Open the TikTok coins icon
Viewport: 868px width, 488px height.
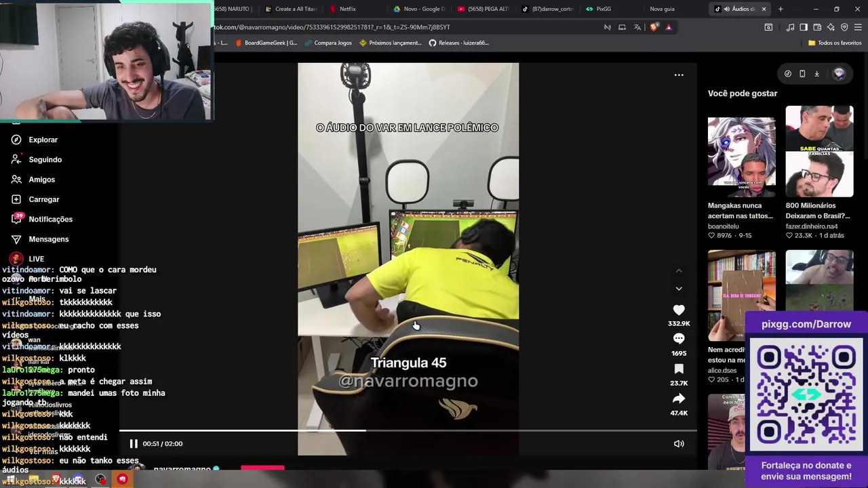coord(788,74)
